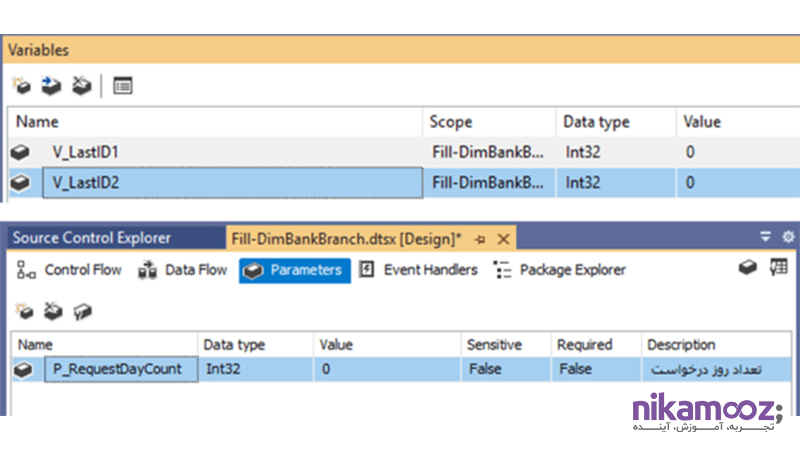Click the Add Parameter icon

(x=22, y=312)
